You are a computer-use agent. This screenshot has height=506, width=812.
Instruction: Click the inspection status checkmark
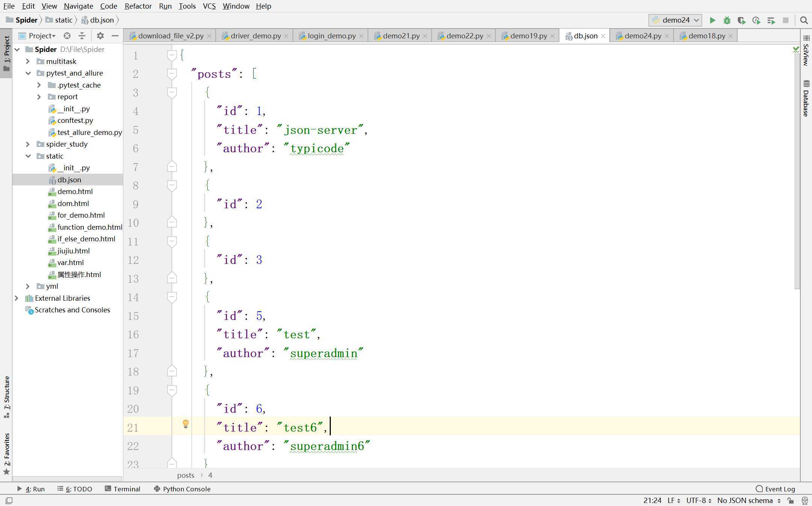(796, 49)
